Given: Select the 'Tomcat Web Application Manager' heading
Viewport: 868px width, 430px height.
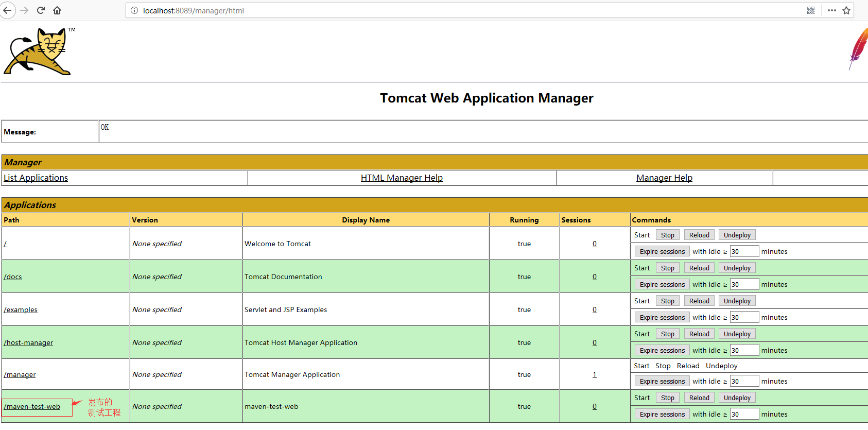Looking at the screenshot, I should 487,98.
